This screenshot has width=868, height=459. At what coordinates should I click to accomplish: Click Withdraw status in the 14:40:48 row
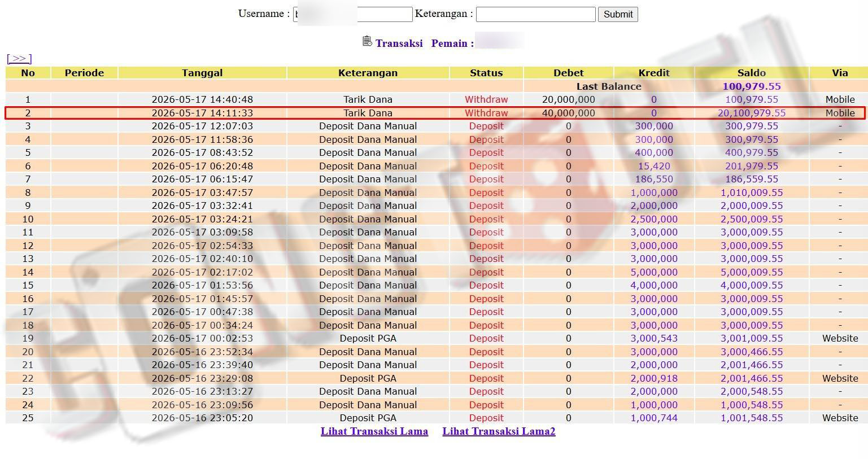pos(486,99)
